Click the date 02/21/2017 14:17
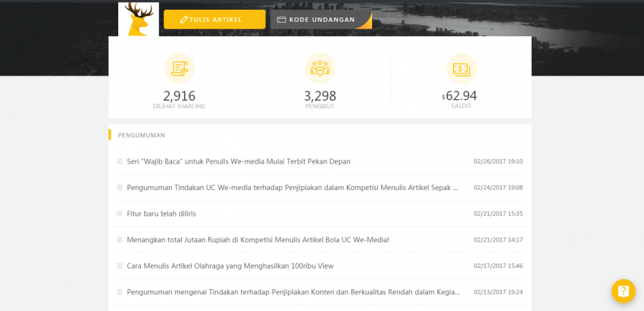 (x=499, y=240)
